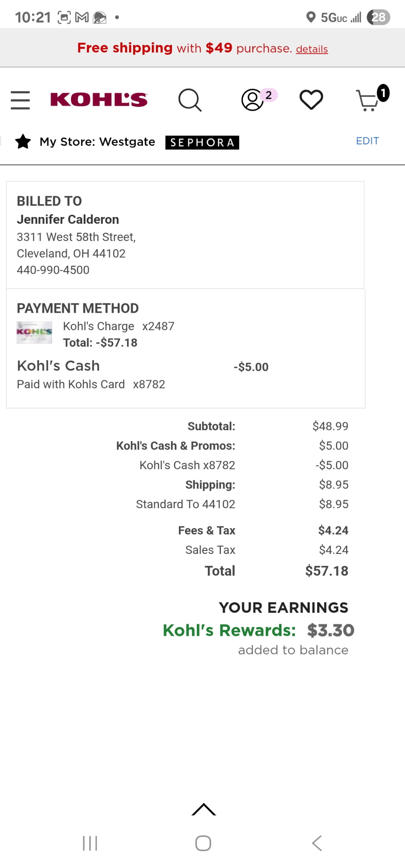Tap the Android home button
Screen dimensions: 405x868
pyautogui.click(x=203, y=843)
